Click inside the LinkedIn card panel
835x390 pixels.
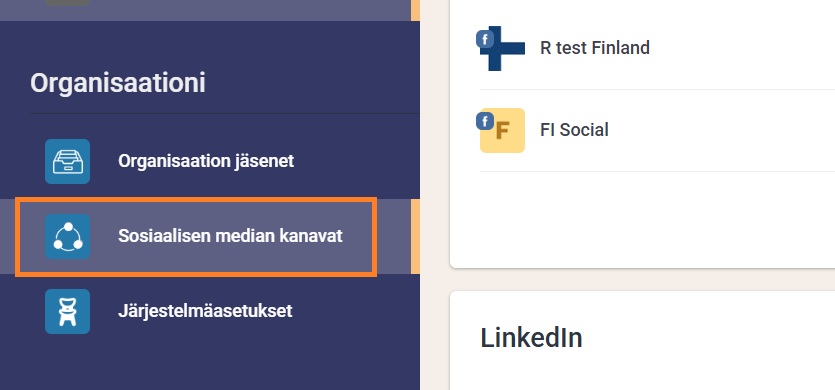643,340
